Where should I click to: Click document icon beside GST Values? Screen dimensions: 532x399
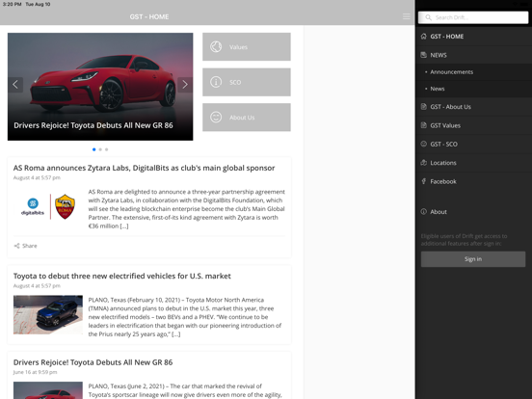[x=423, y=125]
